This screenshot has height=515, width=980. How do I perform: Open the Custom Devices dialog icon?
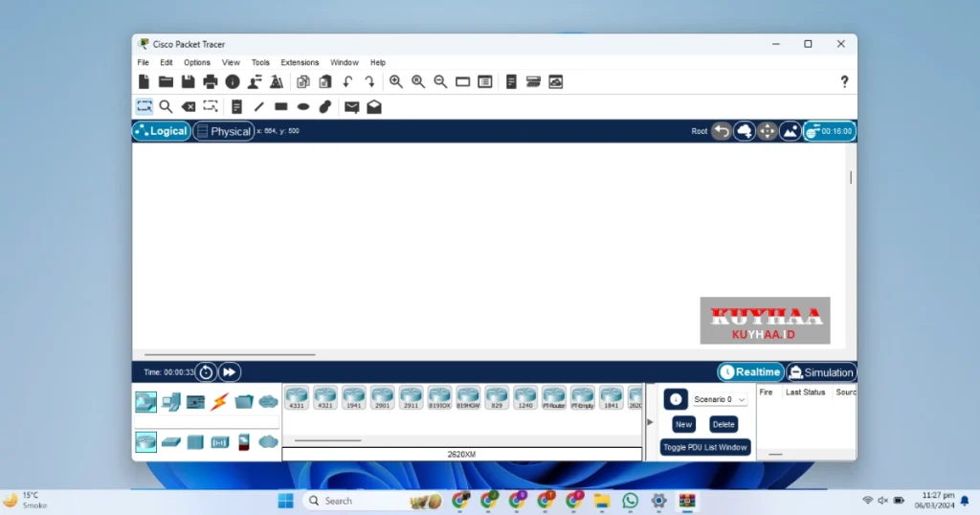[x=485, y=82]
